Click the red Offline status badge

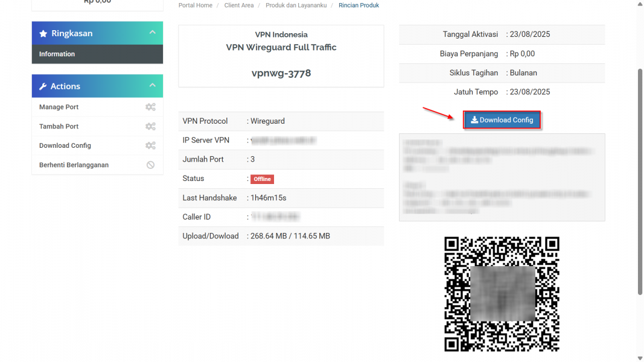click(262, 179)
